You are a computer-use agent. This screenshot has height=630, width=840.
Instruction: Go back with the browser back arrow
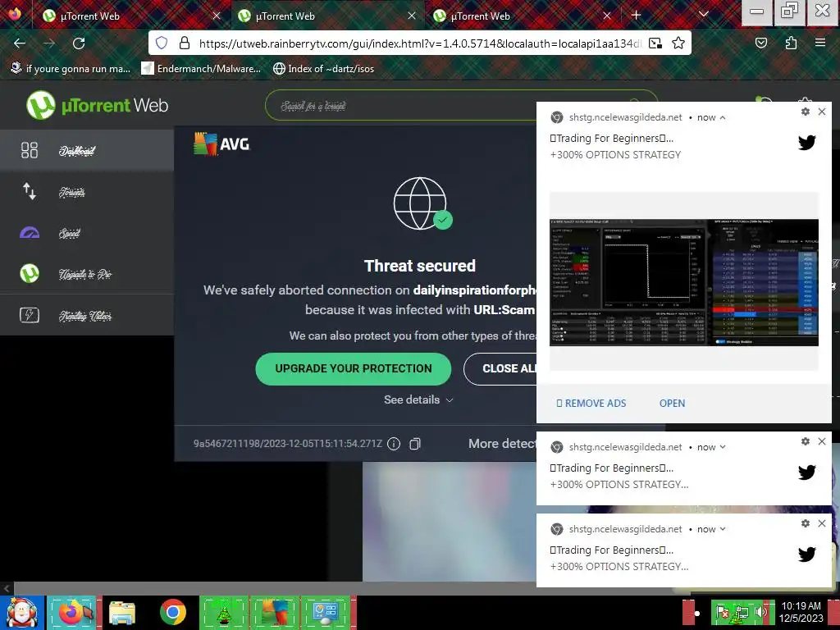20,43
